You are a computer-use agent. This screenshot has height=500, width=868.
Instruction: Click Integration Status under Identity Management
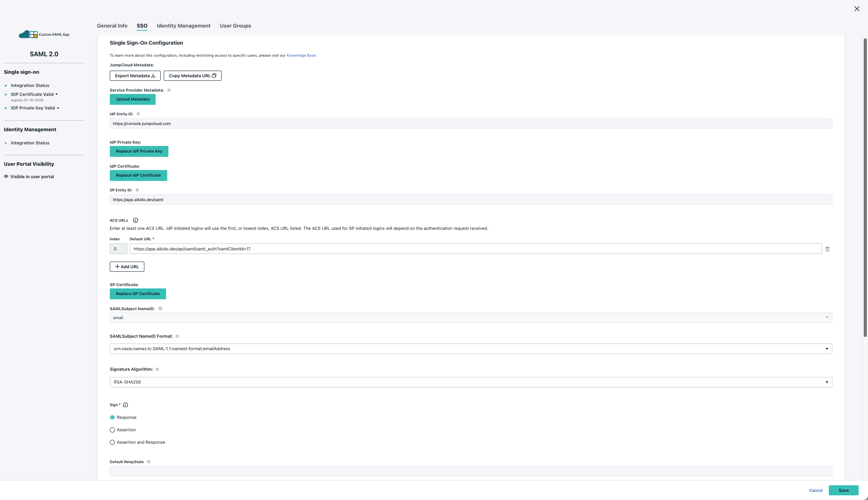point(30,143)
